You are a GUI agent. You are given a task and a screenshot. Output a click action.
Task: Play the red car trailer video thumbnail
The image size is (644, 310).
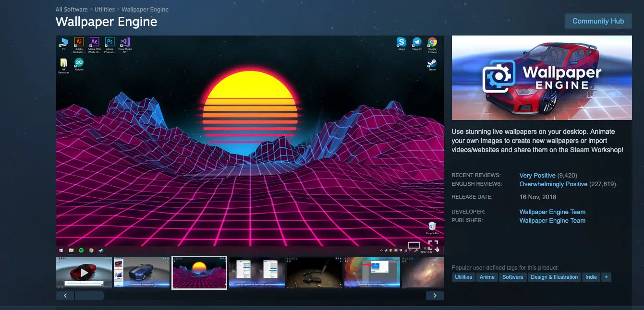[x=84, y=273]
